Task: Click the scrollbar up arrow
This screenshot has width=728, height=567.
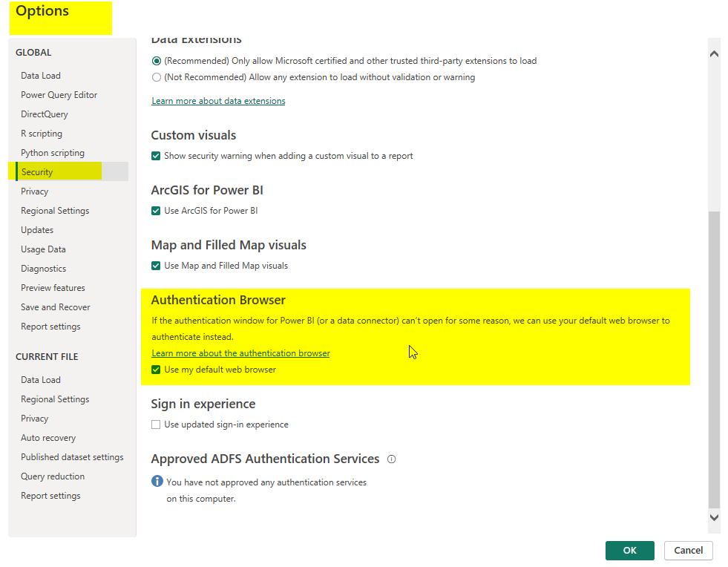Action: click(714, 54)
